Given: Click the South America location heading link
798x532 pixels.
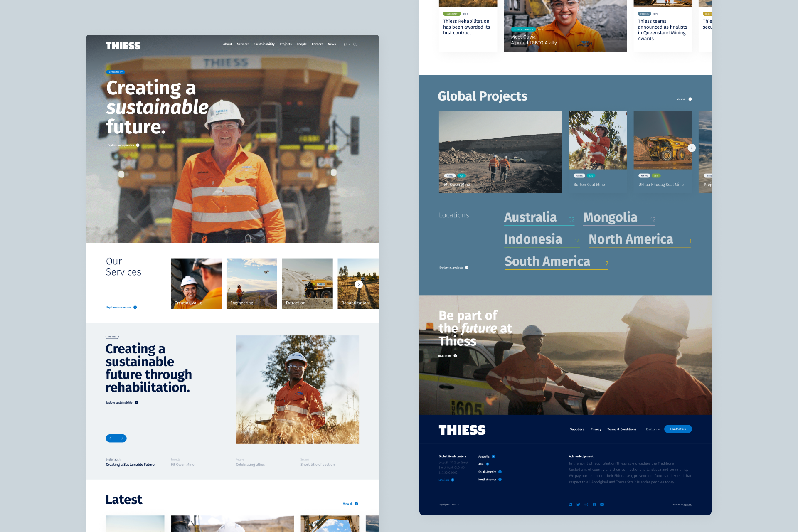Looking at the screenshot, I should click(x=556, y=261).
